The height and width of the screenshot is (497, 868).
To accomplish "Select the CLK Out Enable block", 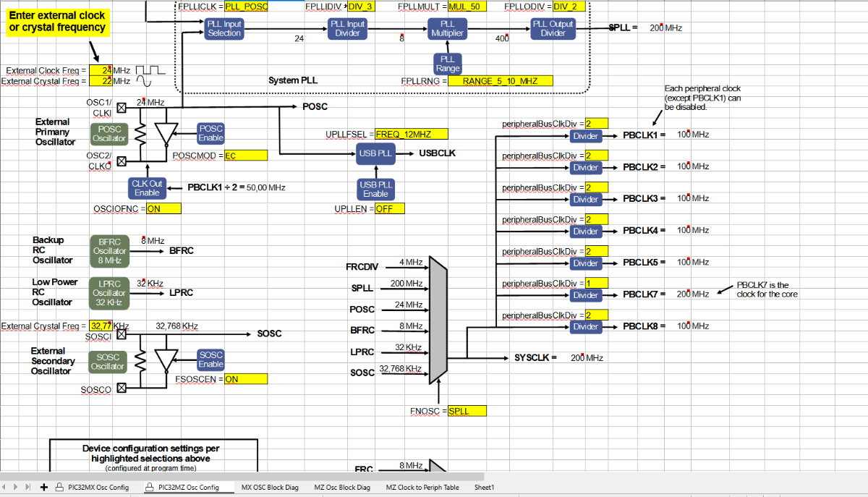I will pos(147,188).
